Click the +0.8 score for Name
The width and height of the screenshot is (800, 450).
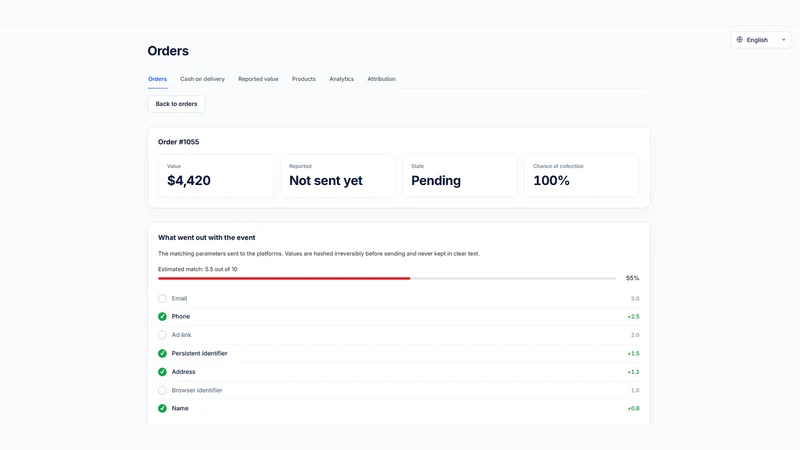633,408
